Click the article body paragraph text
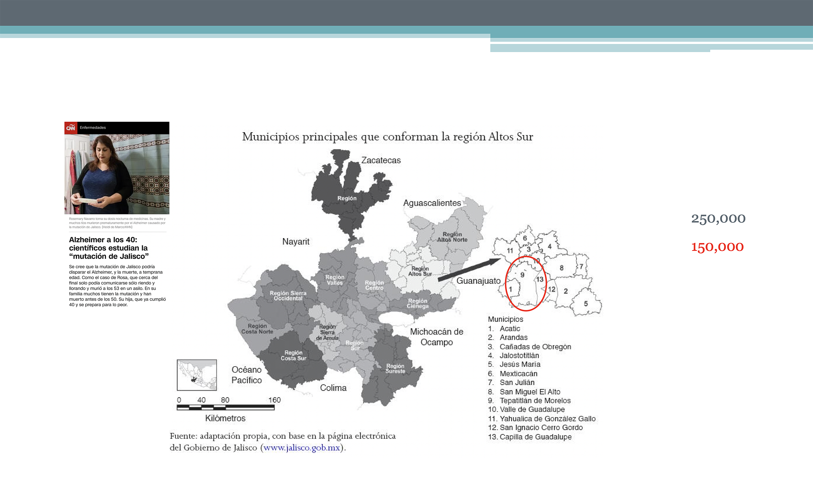813x504 pixels. 117,285
